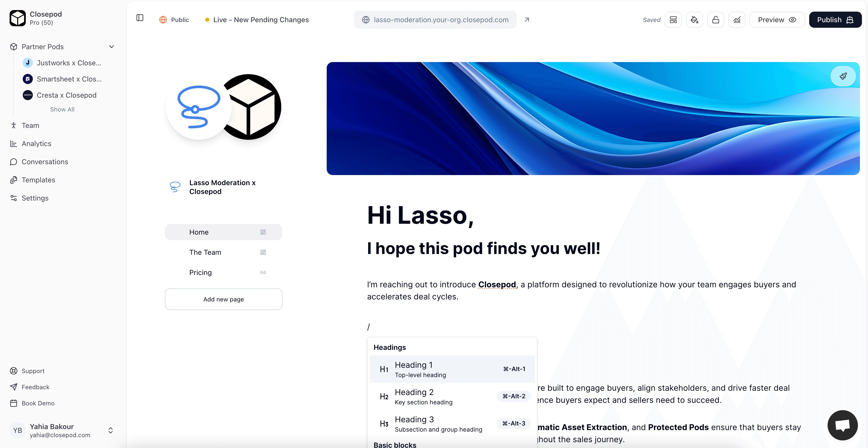This screenshot has height=448, width=868.
Task: Open the layout sections icon in toolbar
Action: coord(673,20)
